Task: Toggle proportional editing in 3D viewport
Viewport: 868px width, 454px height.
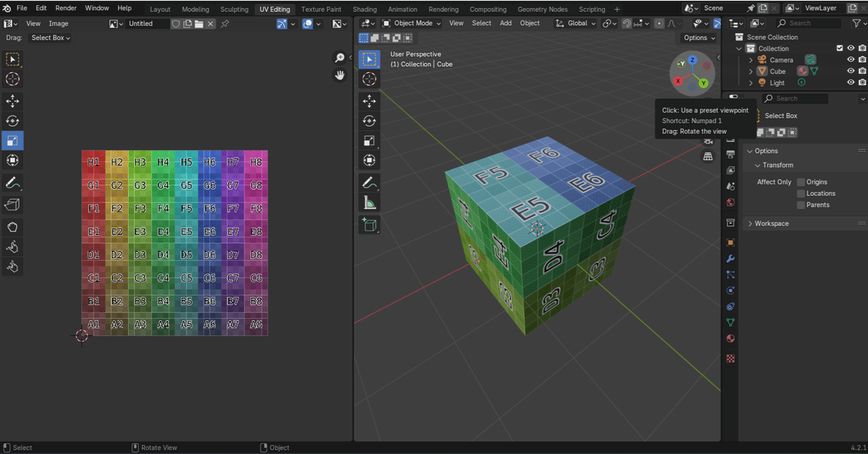Action: point(659,23)
